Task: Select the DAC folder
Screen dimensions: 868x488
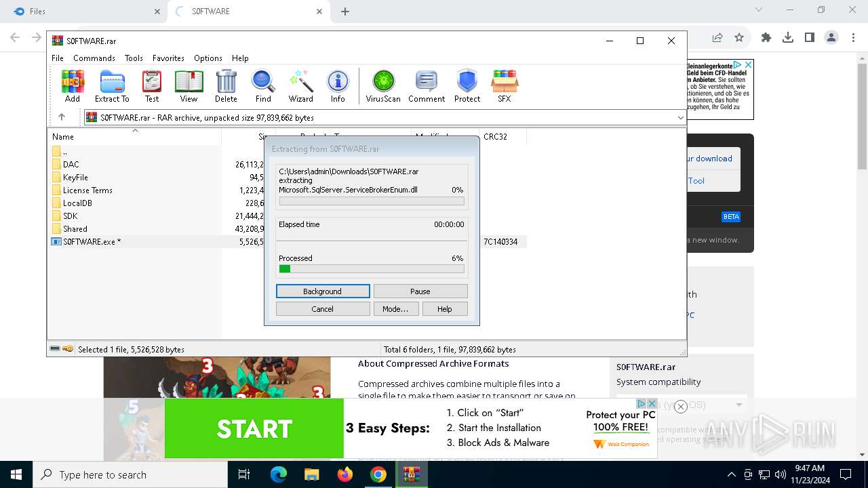Action: pos(71,164)
